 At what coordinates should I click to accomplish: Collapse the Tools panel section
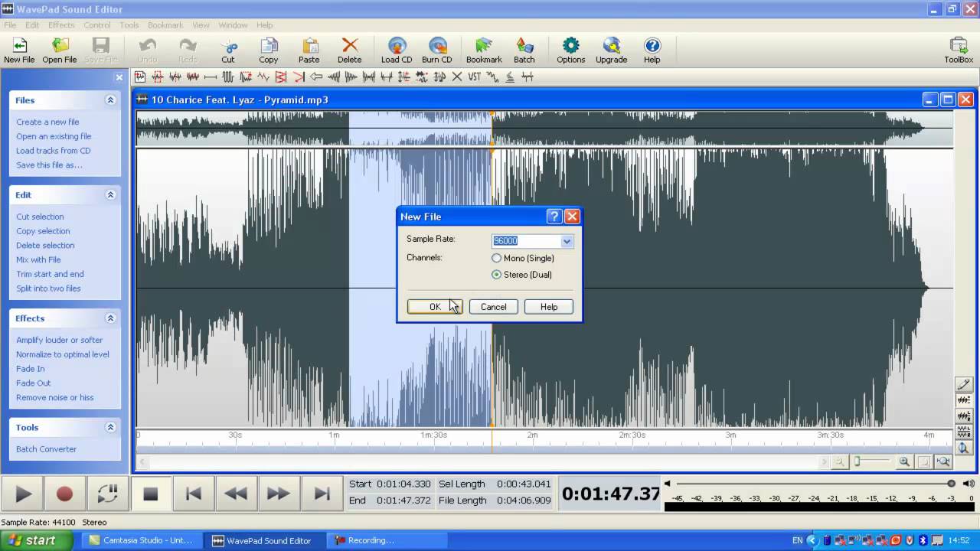(x=110, y=428)
